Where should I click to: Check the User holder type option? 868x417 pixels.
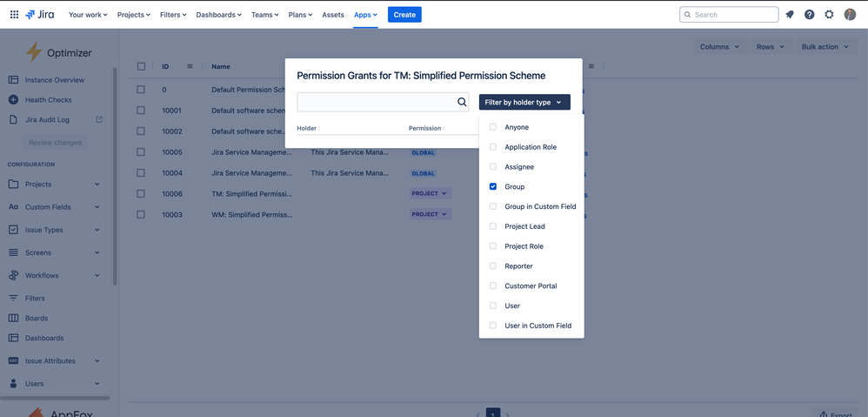click(x=492, y=306)
